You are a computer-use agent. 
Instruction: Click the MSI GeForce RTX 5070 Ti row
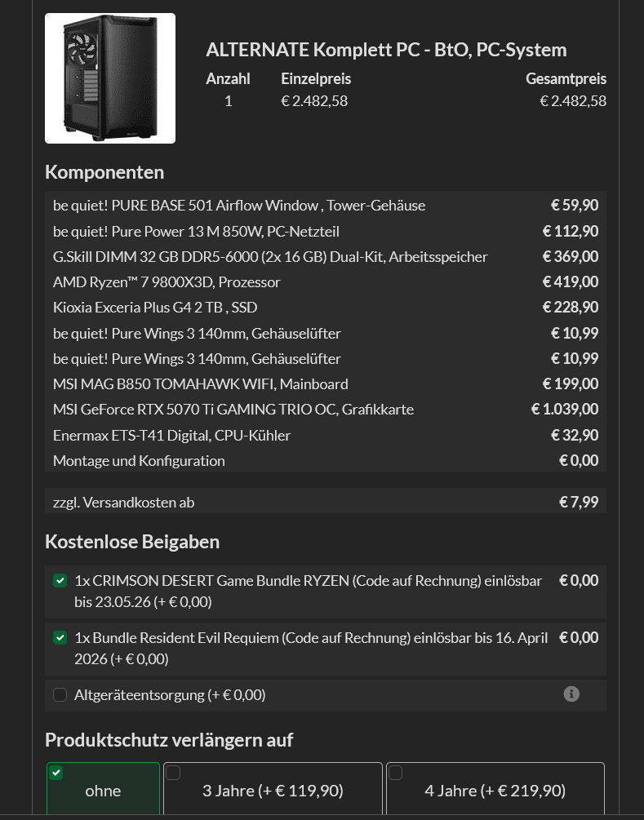point(233,410)
